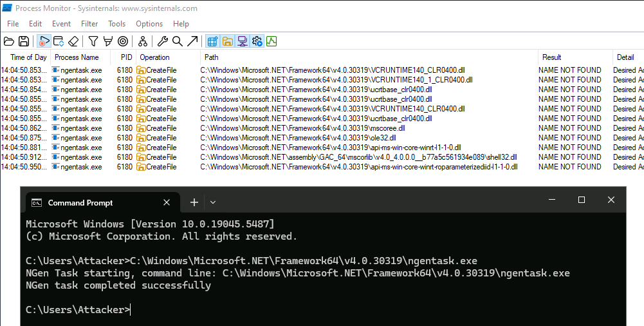This screenshot has height=326, width=644.
Task: Open the Tools menu
Action: [x=116, y=24]
